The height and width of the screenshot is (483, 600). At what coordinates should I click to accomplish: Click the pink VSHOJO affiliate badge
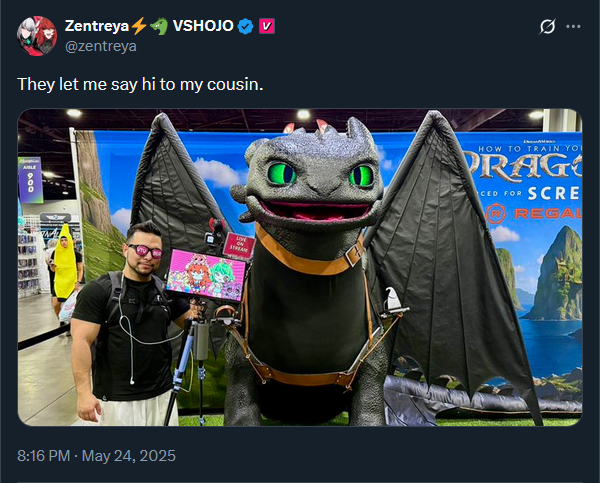coord(267,26)
